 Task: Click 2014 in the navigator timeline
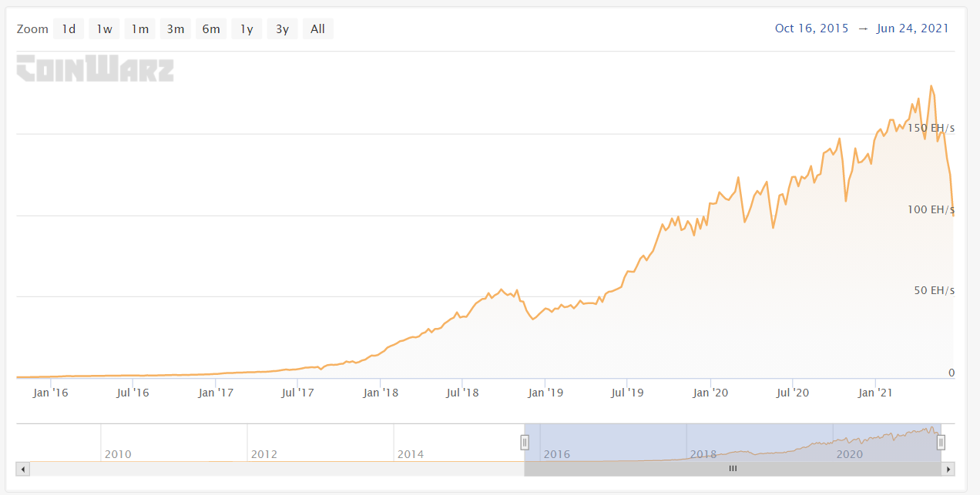tap(411, 454)
